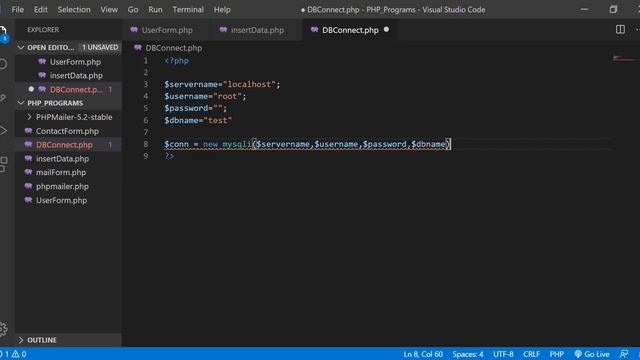640x360 pixels.
Task: Select DBConnect.php in Open Editors list
Action: 76,89
